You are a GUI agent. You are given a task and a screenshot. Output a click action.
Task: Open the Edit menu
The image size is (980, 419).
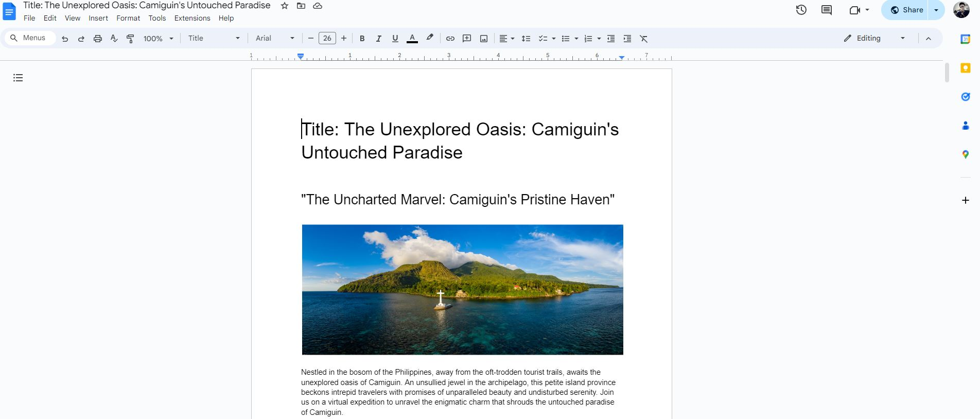pyautogui.click(x=50, y=18)
